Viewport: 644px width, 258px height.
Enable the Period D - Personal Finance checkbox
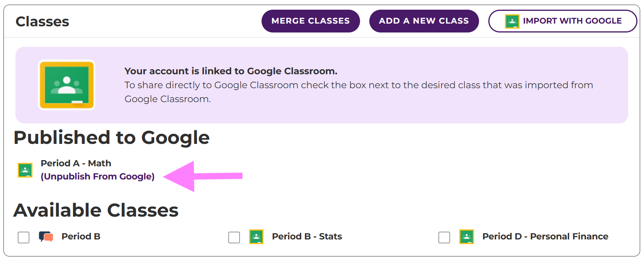pyautogui.click(x=444, y=237)
